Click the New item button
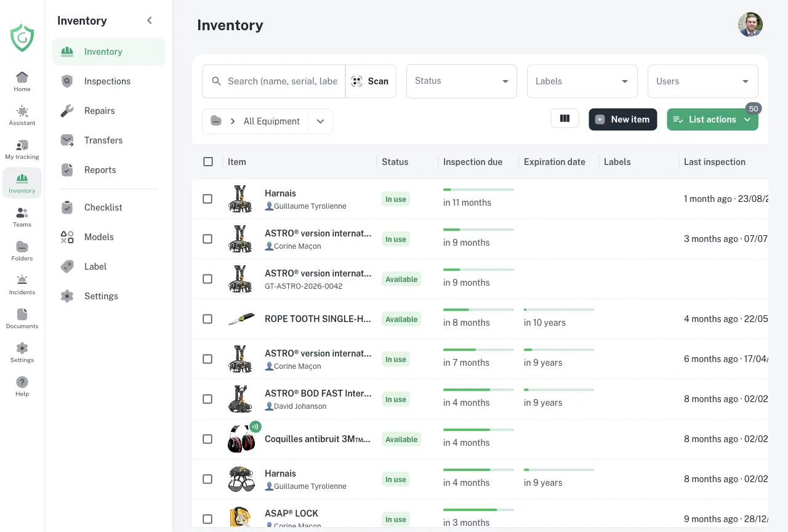Image resolution: width=788 pixels, height=532 pixels. pos(623,119)
